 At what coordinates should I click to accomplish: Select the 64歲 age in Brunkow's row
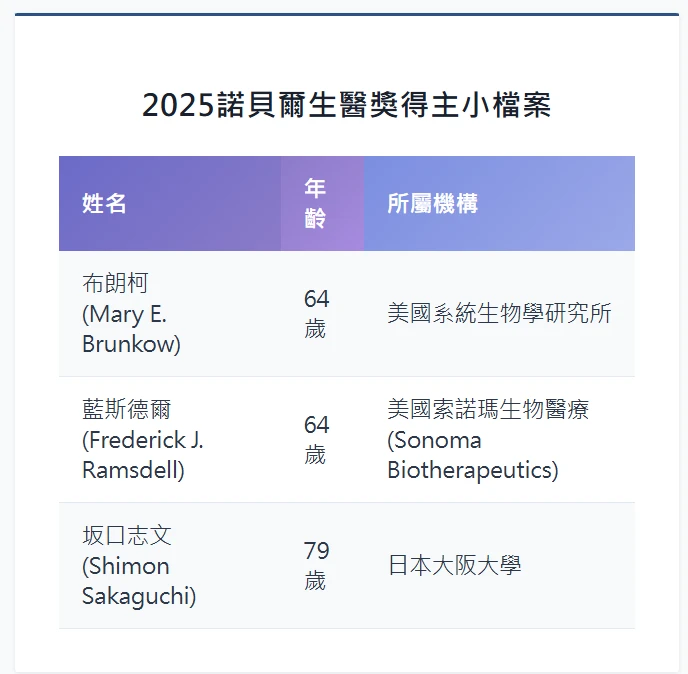(x=316, y=314)
